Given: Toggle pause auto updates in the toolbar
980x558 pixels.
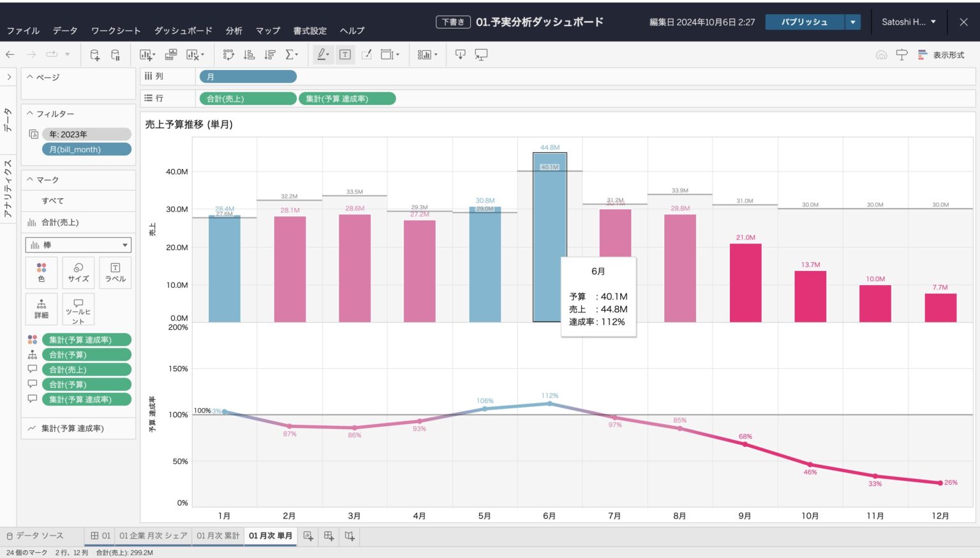Looking at the screenshot, I should 116,55.
